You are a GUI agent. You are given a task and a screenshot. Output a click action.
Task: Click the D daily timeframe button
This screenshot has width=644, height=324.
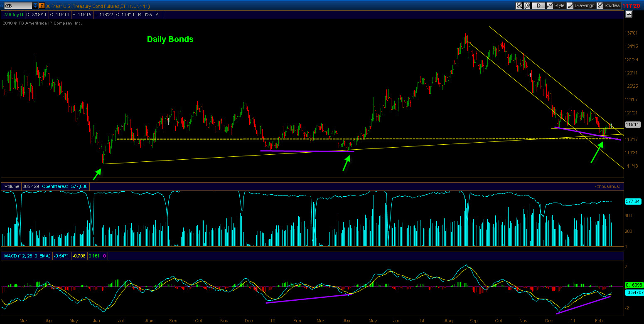[x=538, y=6]
